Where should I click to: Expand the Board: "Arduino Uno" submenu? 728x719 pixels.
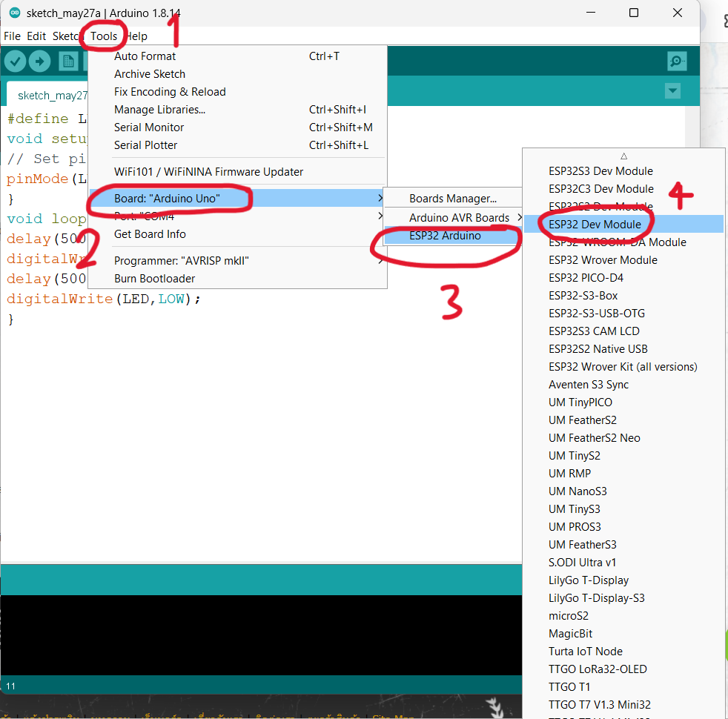coord(238,198)
